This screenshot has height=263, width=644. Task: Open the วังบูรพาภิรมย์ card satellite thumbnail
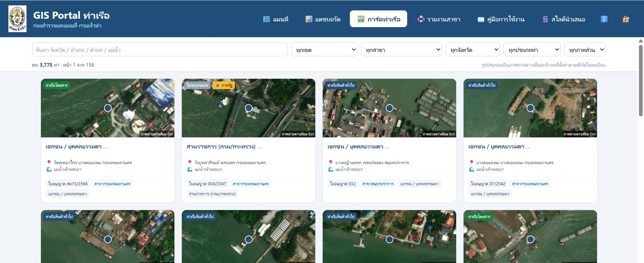(x=248, y=108)
